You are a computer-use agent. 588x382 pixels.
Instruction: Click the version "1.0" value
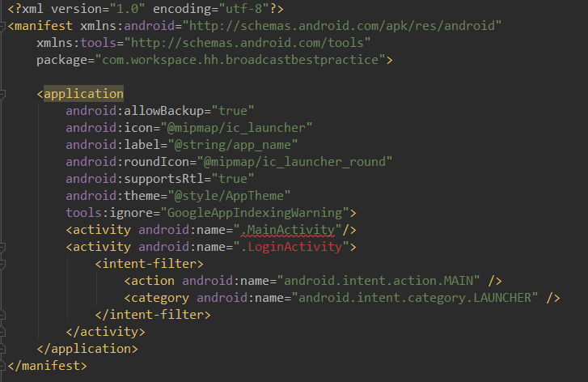coord(128,9)
